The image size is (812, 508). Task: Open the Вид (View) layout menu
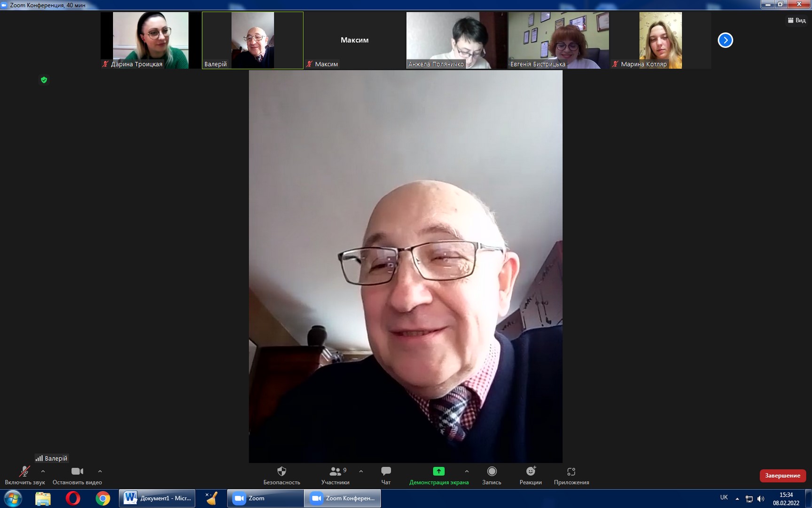pos(796,20)
